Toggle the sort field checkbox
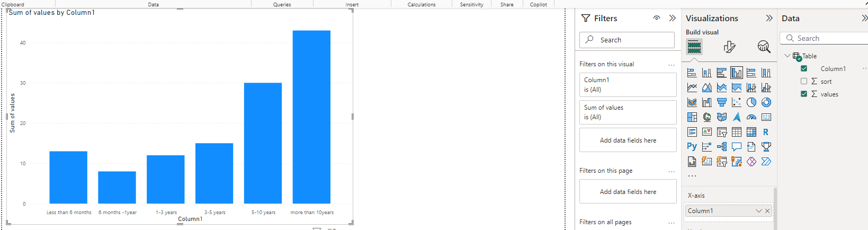The height and width of the screenshot is (230, 868). [804, 81]
